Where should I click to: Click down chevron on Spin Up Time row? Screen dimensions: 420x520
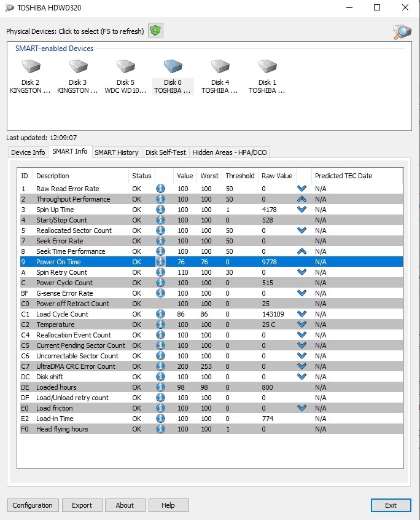click(301, 210)
